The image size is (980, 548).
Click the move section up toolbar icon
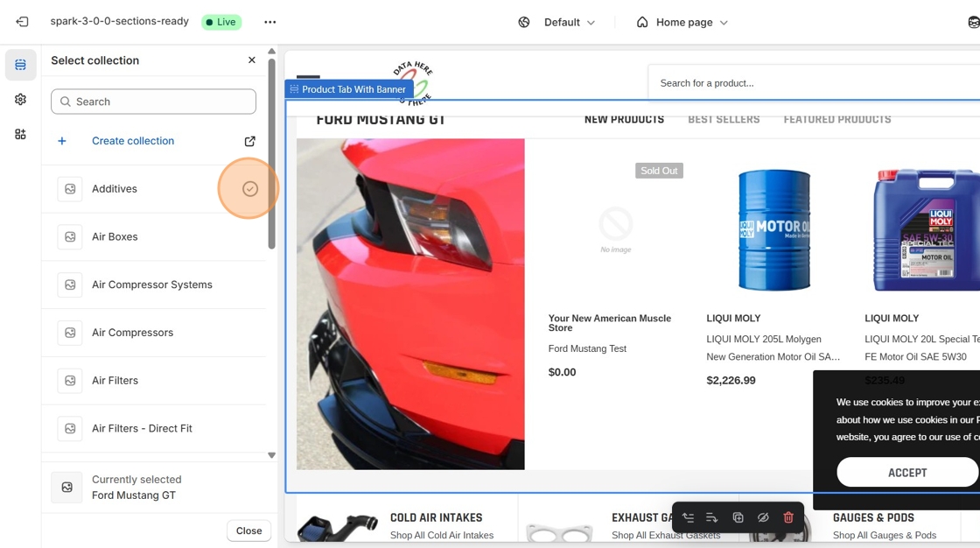tap(688, 517)
